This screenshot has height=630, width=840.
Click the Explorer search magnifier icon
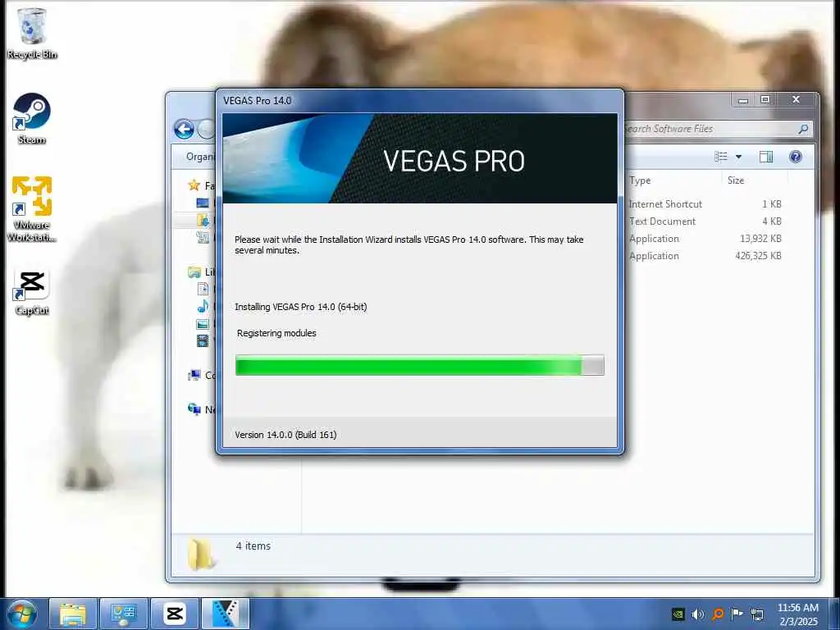(x=803, y=129)
